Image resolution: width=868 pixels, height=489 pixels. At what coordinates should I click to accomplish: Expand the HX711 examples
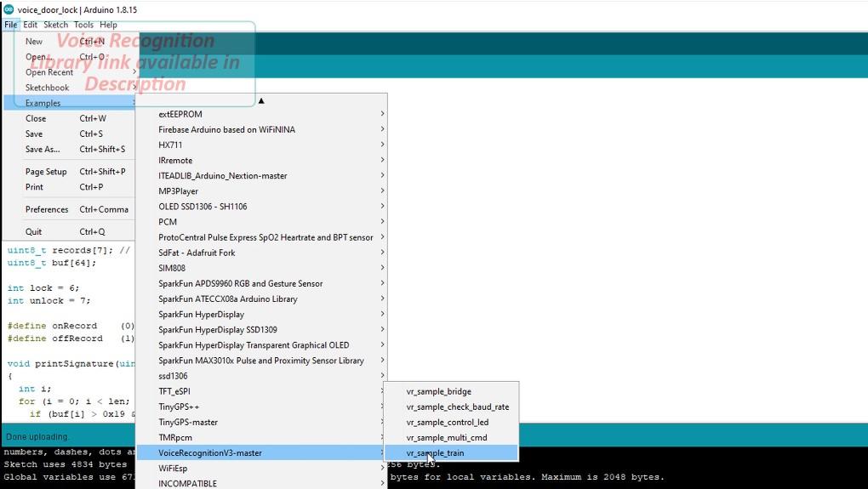261,145
